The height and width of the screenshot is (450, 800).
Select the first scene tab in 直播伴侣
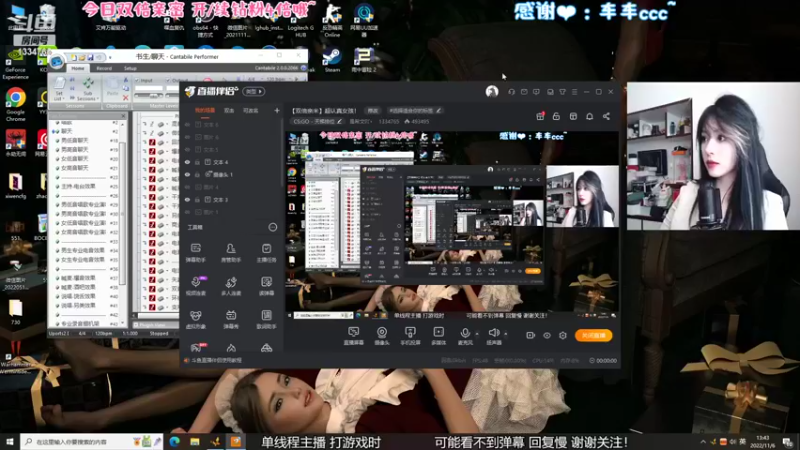[x=205, y=110]
